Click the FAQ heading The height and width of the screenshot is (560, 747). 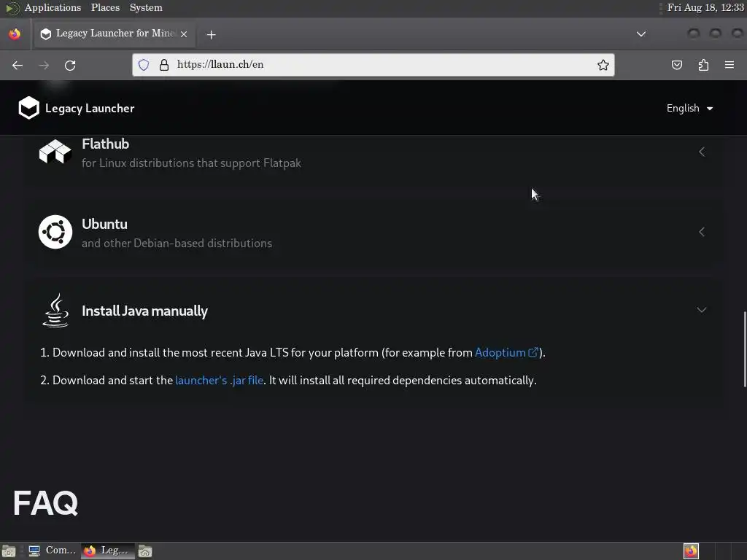tap(46, 503)
